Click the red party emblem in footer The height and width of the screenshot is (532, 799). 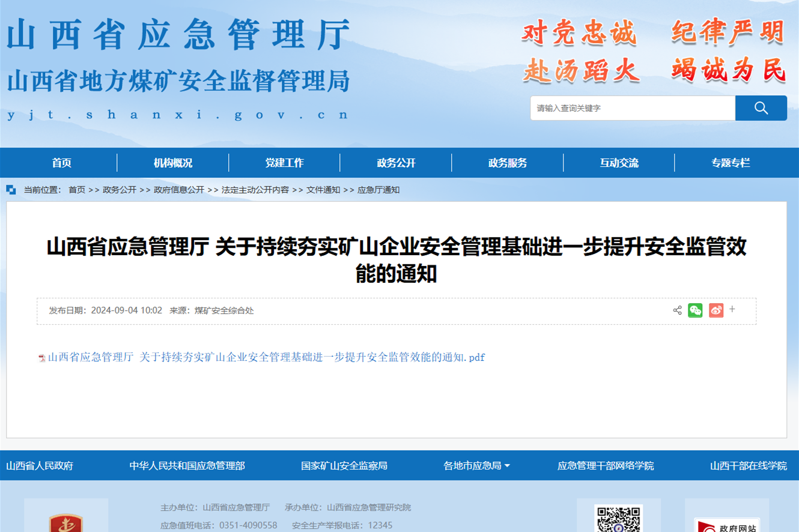tap(65, 522)
